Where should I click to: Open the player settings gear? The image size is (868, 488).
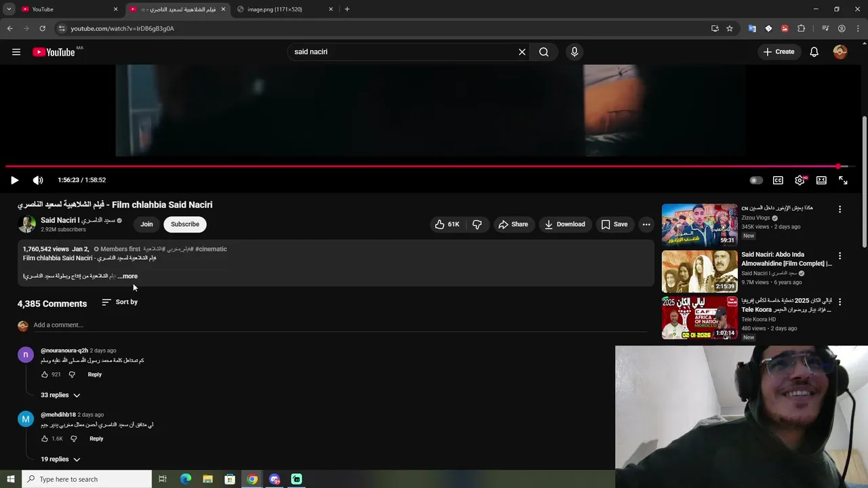point(800,180)
